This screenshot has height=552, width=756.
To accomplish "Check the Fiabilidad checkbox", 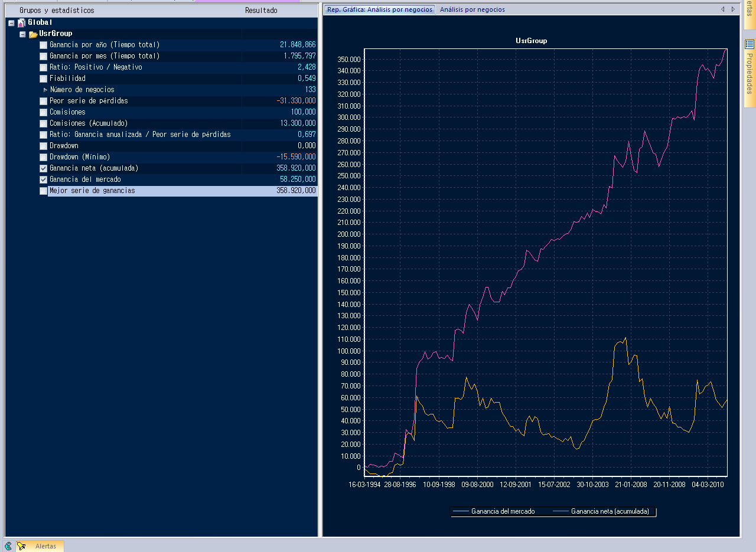I will point(43,79).
